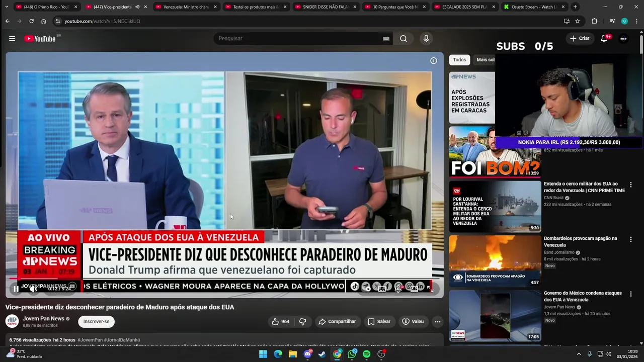Open Bombardeios provocam apagão thumbnail
The image size is (644, 362).
495,261
